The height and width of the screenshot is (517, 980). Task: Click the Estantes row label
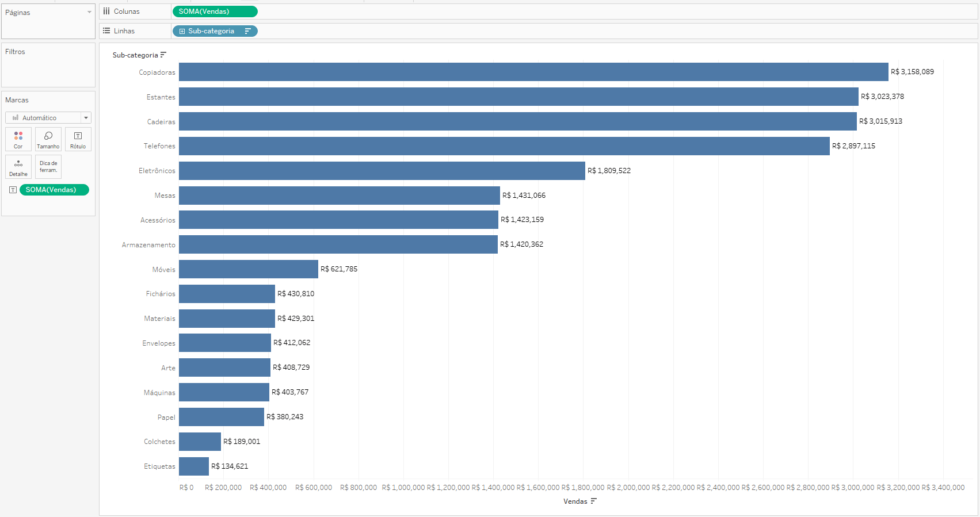click(161, 97)
